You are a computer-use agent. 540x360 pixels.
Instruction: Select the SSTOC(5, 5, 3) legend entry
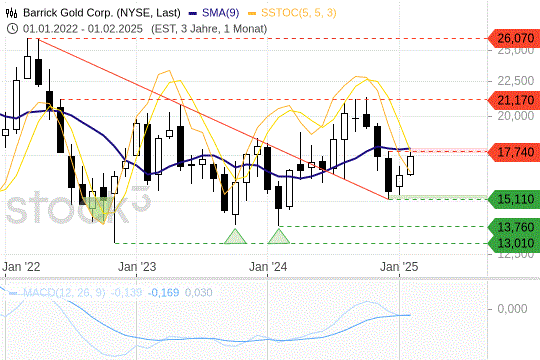292,13
